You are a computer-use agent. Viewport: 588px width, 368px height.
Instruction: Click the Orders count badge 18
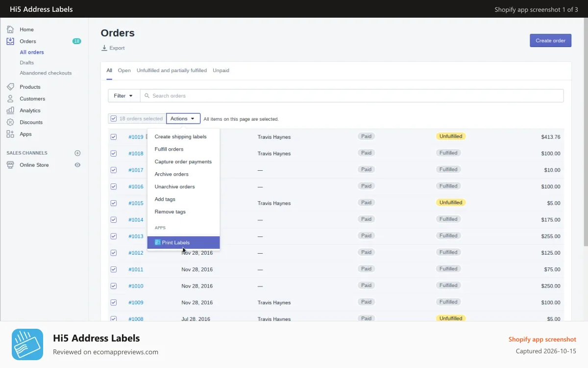click(77, 41)
